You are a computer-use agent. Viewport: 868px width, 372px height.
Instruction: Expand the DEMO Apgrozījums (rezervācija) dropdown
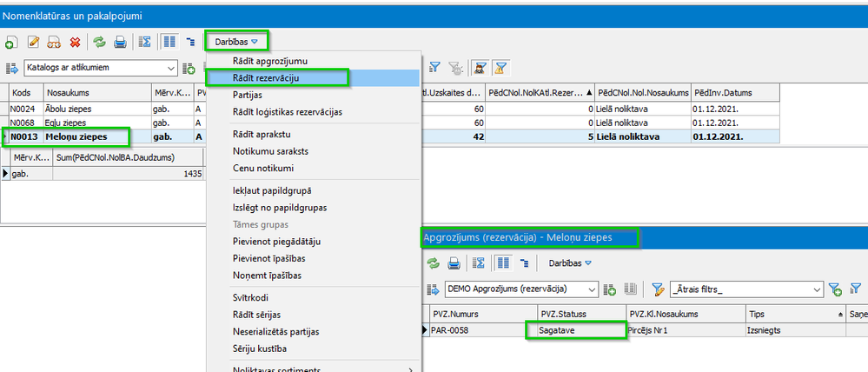point(591,289)
